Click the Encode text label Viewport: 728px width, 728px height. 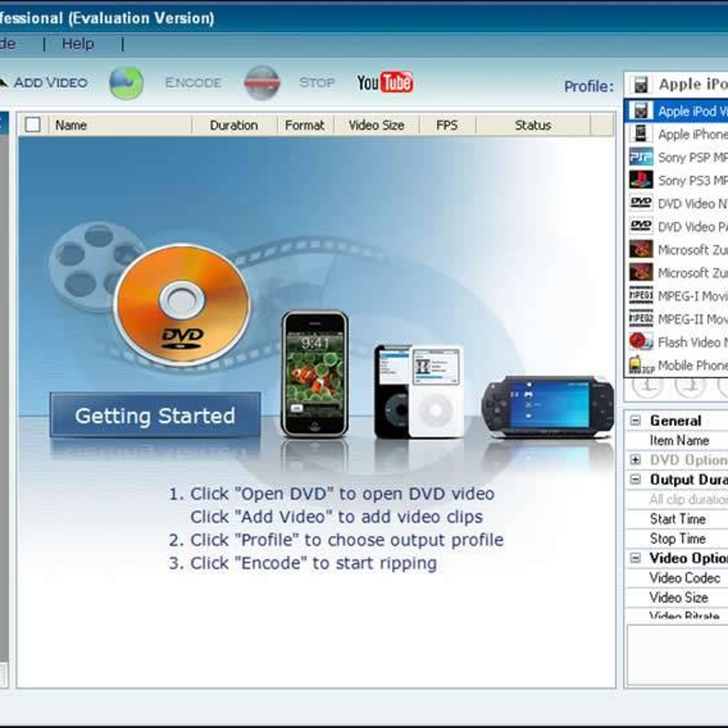coord(193,83)
